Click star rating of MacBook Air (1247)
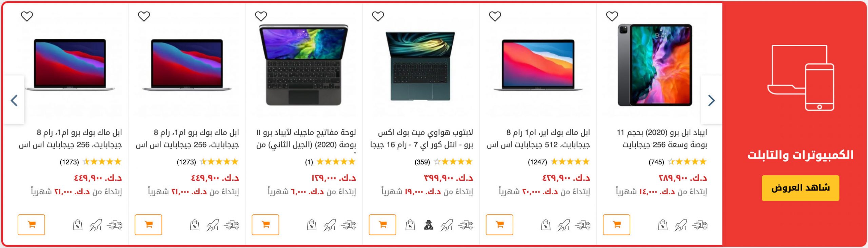The width and height of the screenshot is (868, 248). pos(570,162)
